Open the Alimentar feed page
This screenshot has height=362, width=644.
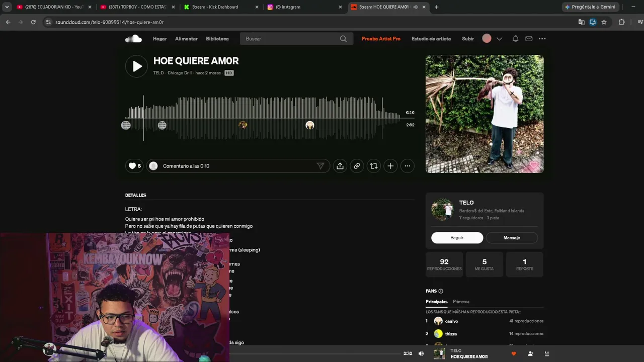pyautogui.click(x=186, y=39)
